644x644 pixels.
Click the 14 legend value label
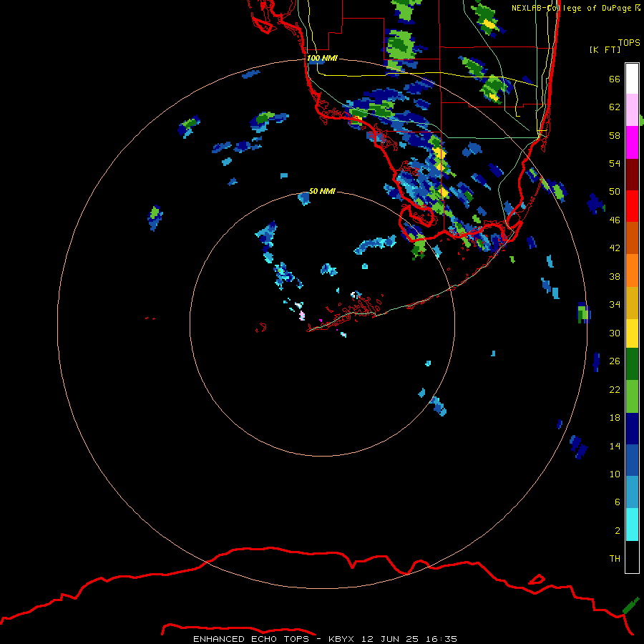coord(615,446)
